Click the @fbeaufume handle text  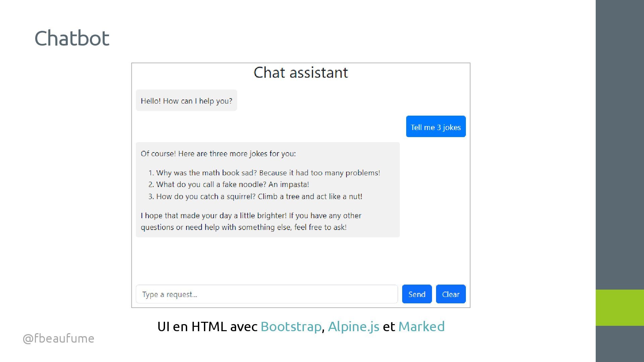(58, 338)
